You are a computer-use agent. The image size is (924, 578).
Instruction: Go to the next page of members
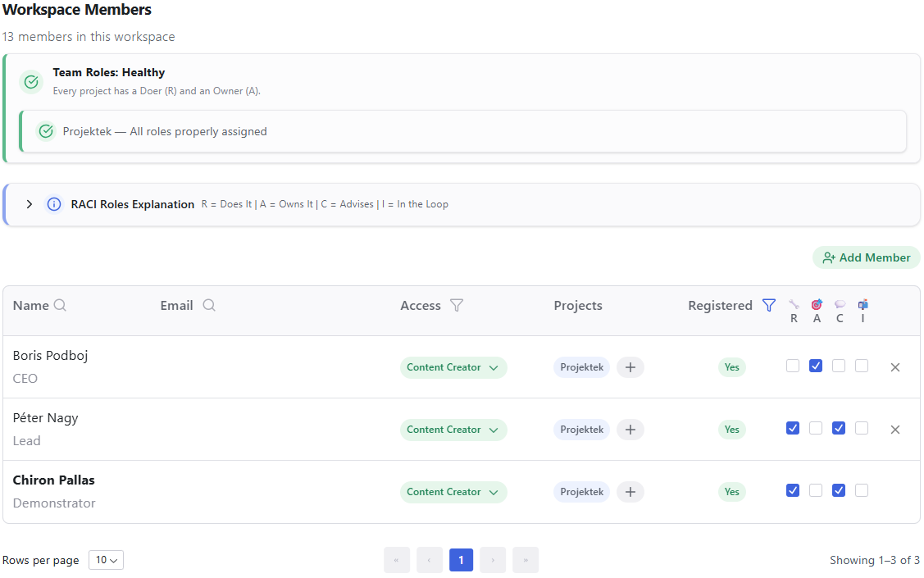(493, 560)
